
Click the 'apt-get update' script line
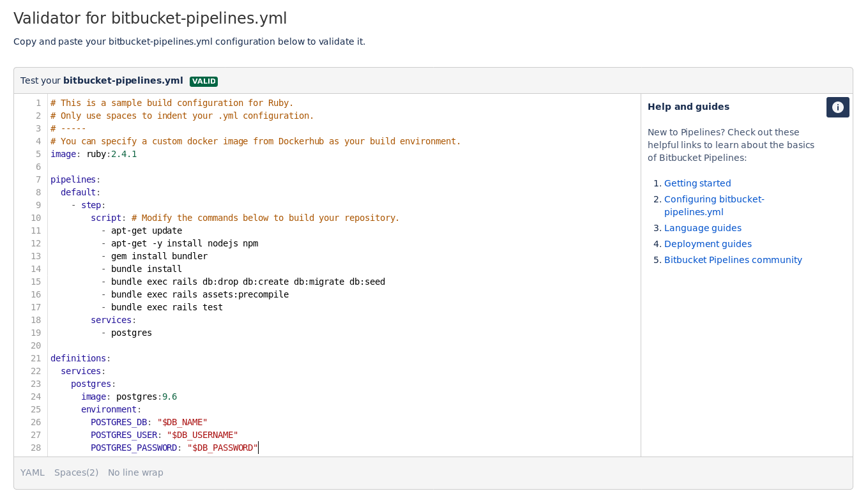click(146, 230)
